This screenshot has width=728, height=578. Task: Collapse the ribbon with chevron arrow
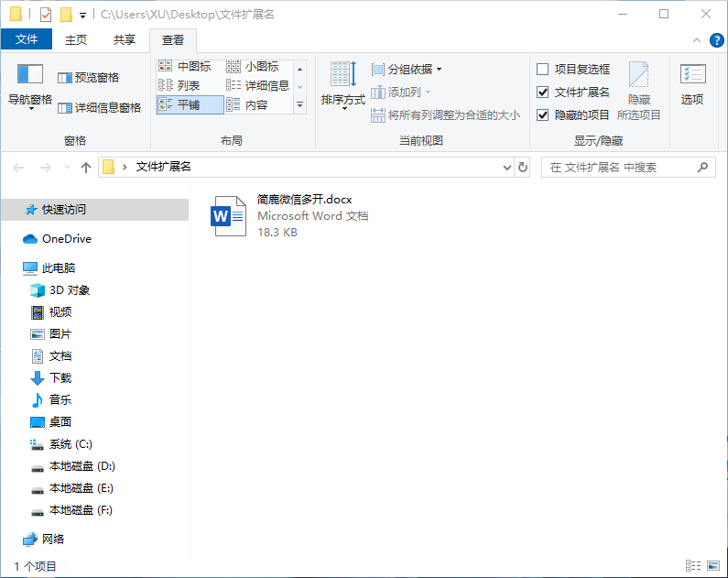(x=697, y=40)
